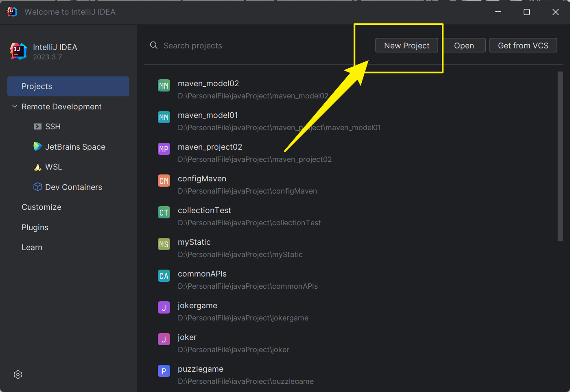The height and width of the screenshot is (392, 570).
Task: Select WSL remote option
Action: 54,167
